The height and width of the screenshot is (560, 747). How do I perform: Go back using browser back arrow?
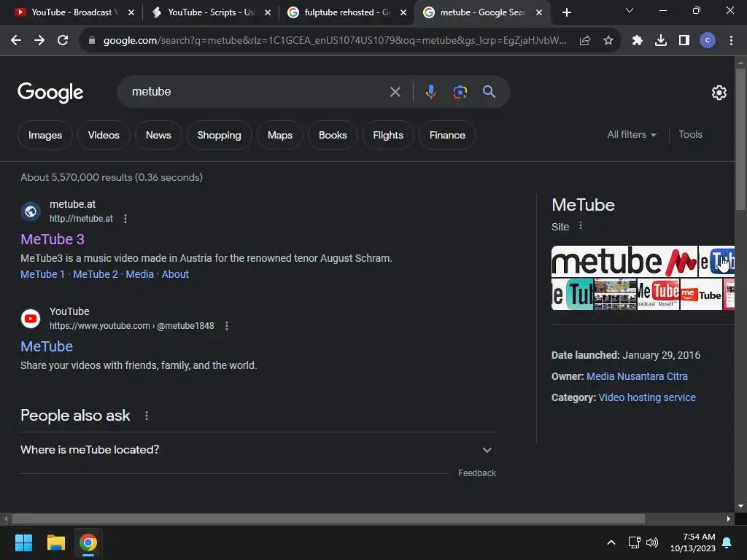tap(16, 41)
